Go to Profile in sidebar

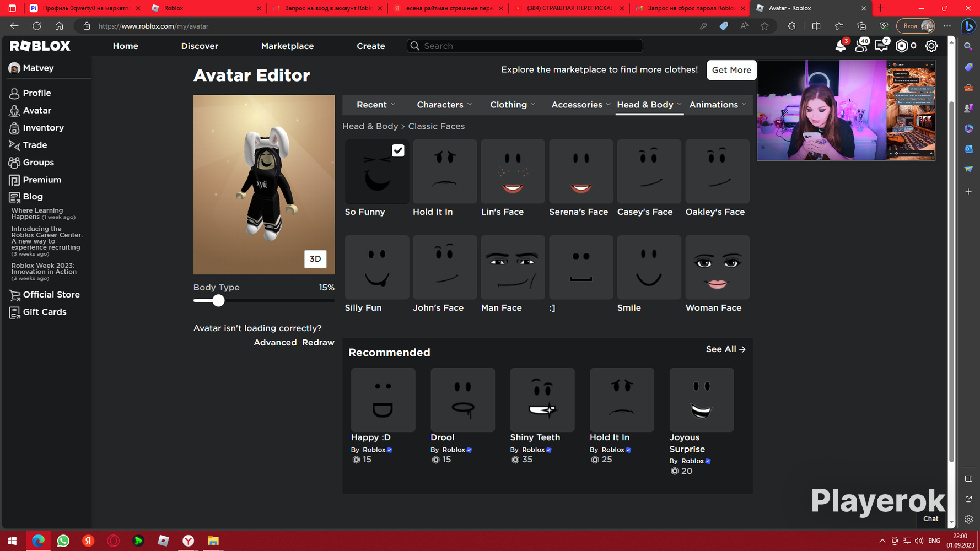click(x=37, y=93)
